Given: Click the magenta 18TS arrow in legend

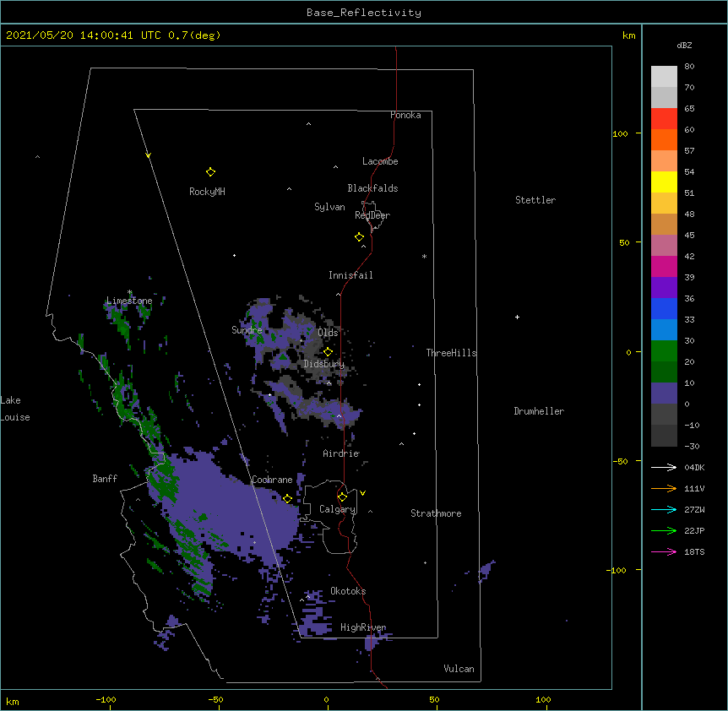Looking at the screenshot, I should (664, 551).
